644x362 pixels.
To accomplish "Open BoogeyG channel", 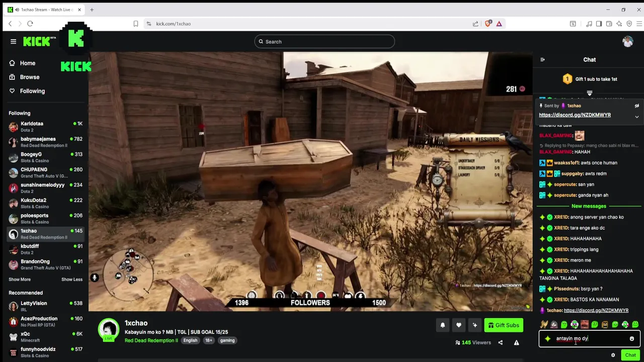I will (x=45, y=157).
